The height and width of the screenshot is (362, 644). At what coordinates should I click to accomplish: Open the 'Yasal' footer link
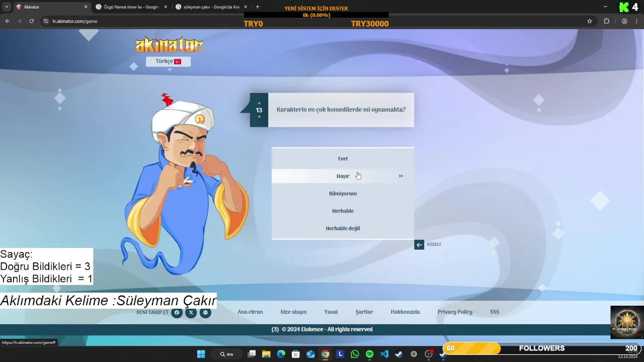331,312
